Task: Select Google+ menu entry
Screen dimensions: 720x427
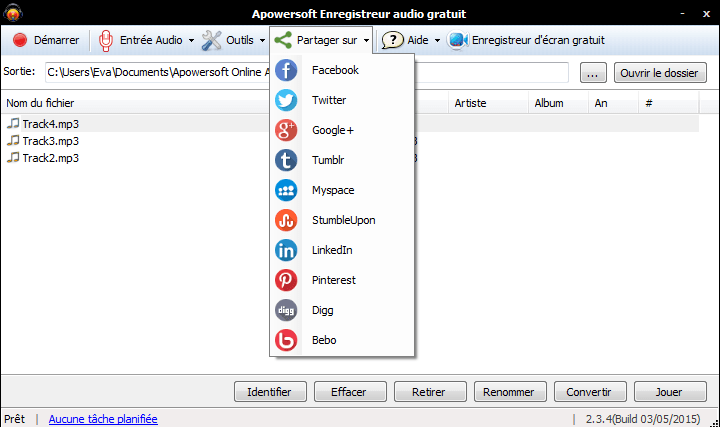Action: click(342, 130)
